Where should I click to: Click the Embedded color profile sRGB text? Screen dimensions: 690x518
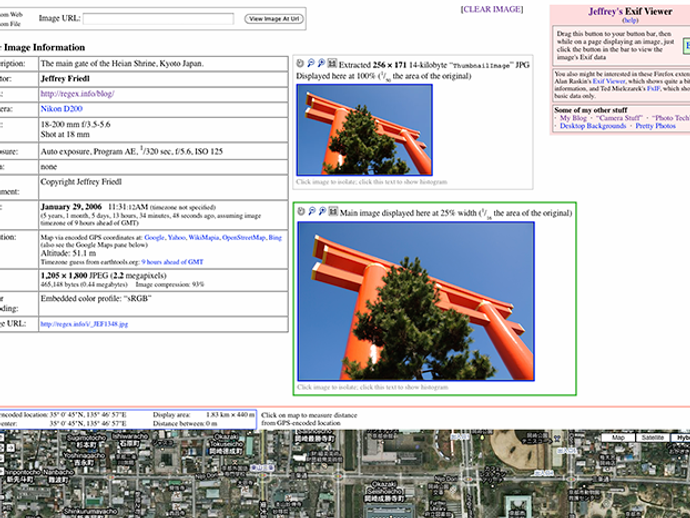coord(96,298)
